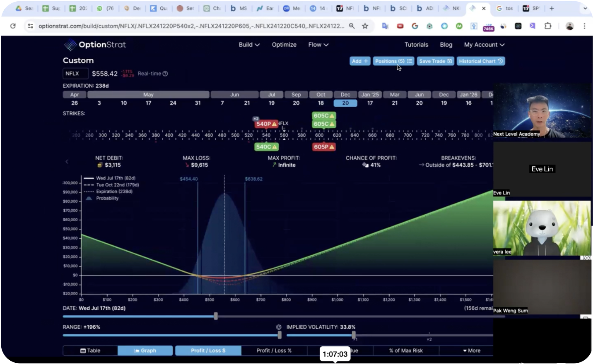Reset implied volatility with the circular icon
Screen dimensions: 593x364
(279, 327)
